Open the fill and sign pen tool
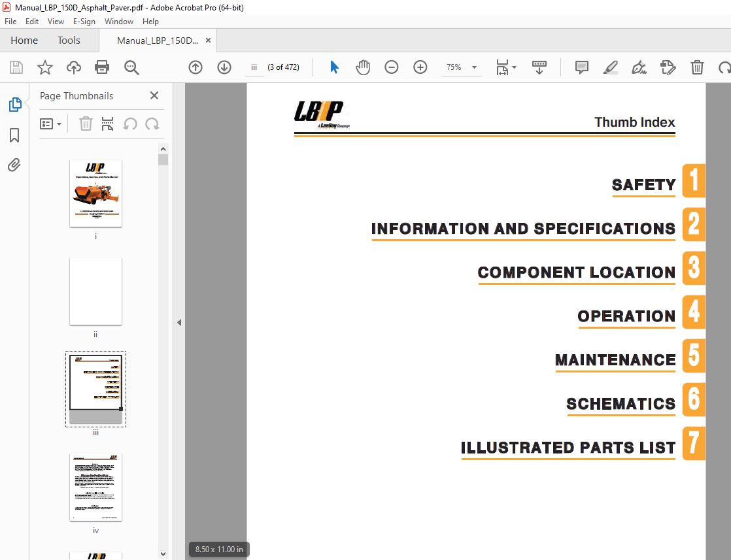The height and width of the screenshot is (560, 731). coord(639,67)
